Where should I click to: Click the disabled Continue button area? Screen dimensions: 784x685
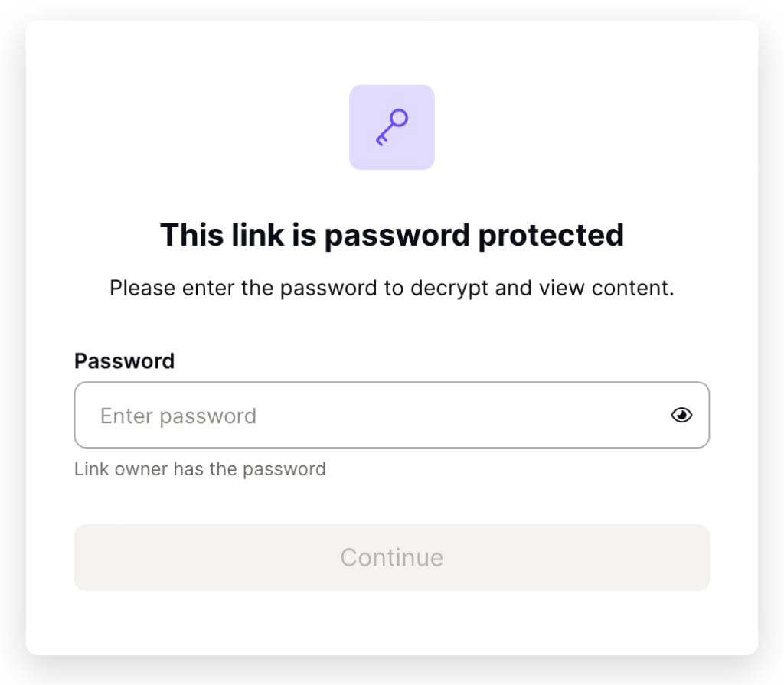click(x=391, y=557)
